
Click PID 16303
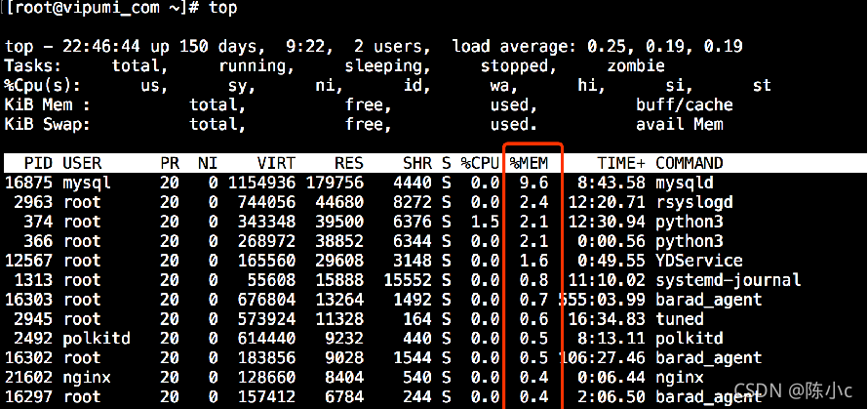[29, 300]
